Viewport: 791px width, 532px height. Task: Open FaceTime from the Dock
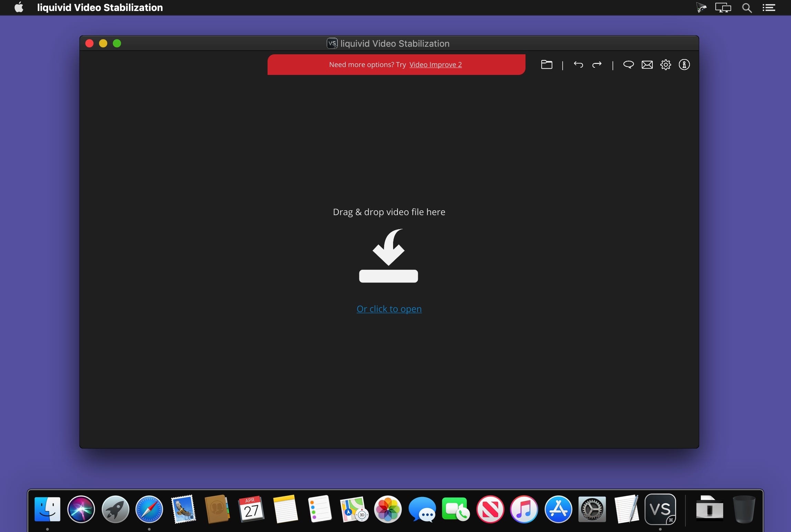click(456, 509)
